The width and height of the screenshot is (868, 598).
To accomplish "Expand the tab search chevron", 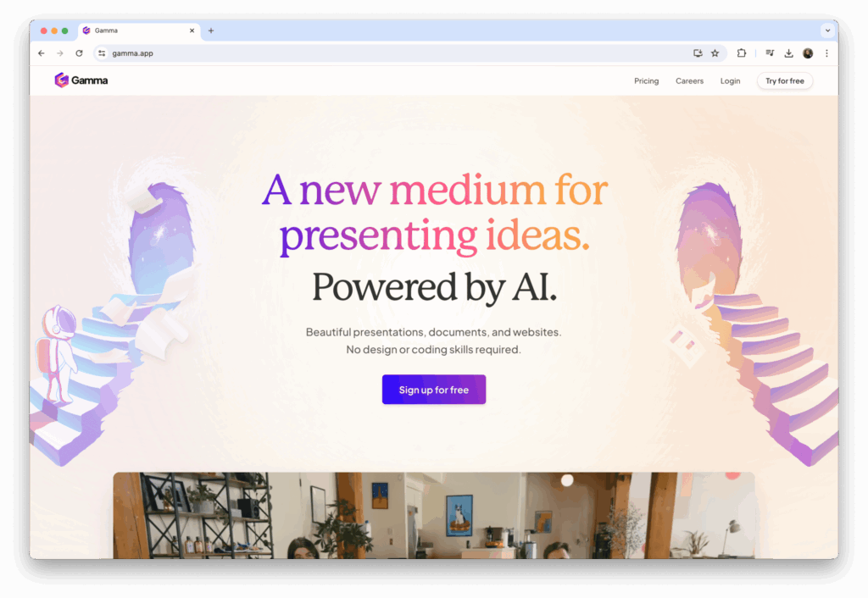I will click(x=827, y=30).
